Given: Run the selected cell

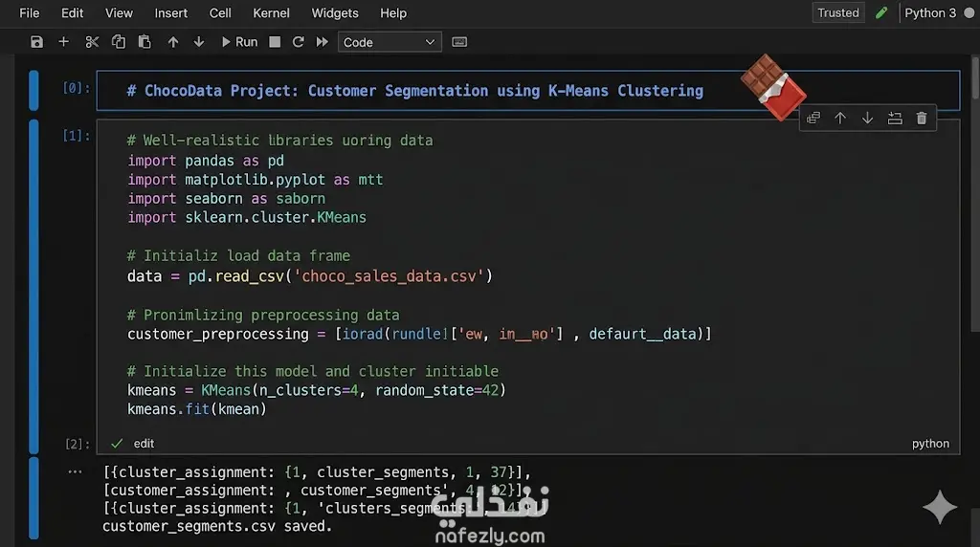Looking at the screenshot, I should (239, 42).
